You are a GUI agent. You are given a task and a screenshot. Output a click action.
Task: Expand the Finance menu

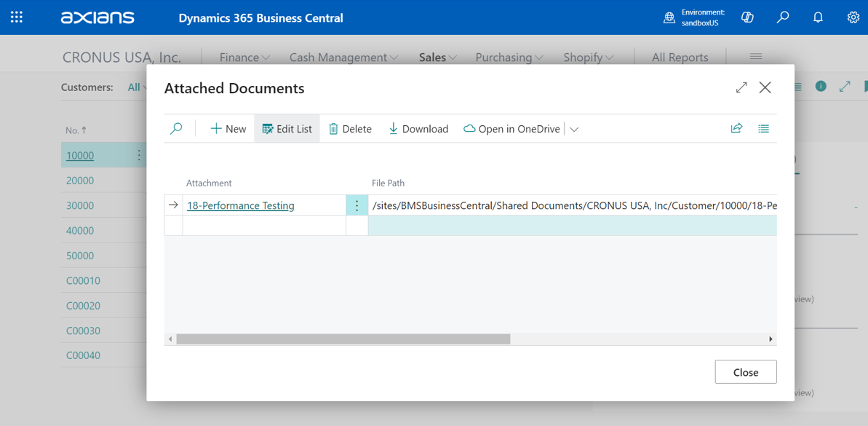pos(244,58)
